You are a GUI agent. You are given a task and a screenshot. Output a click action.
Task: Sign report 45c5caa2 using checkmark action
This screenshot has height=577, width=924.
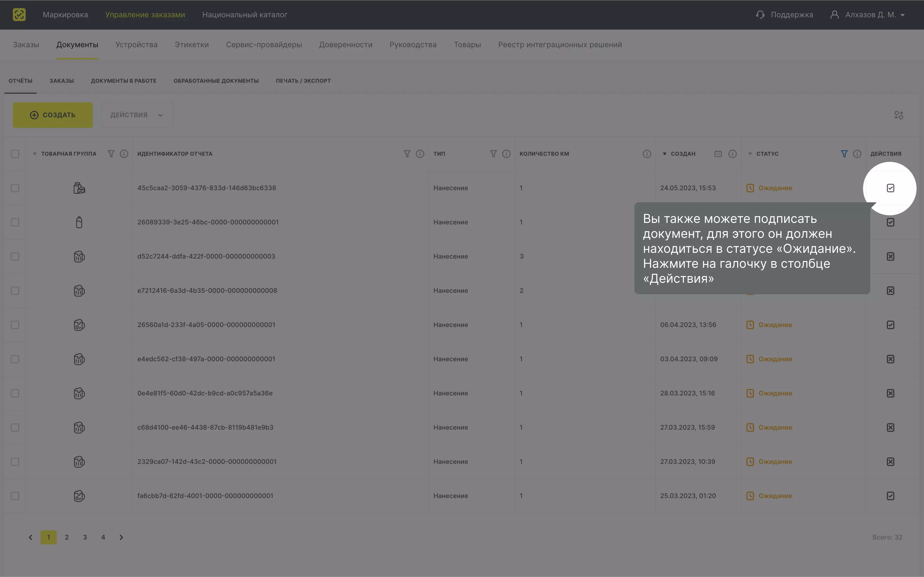[890, 188]
